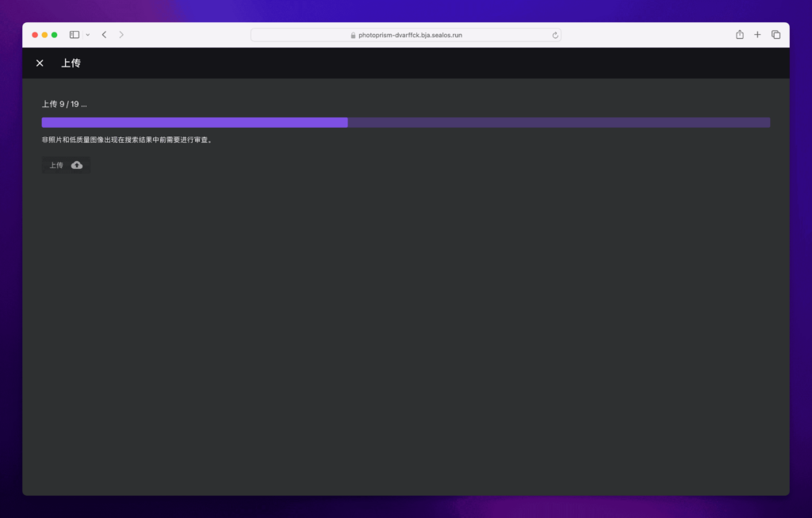Toggle the Safari sidebar icon
Image resolution: width=812 pixels, height=518 pixels.
click(x=75, y=35)
